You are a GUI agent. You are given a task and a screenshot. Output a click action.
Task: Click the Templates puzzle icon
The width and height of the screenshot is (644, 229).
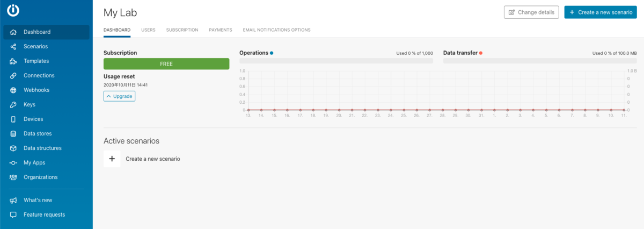pos(13,61)
